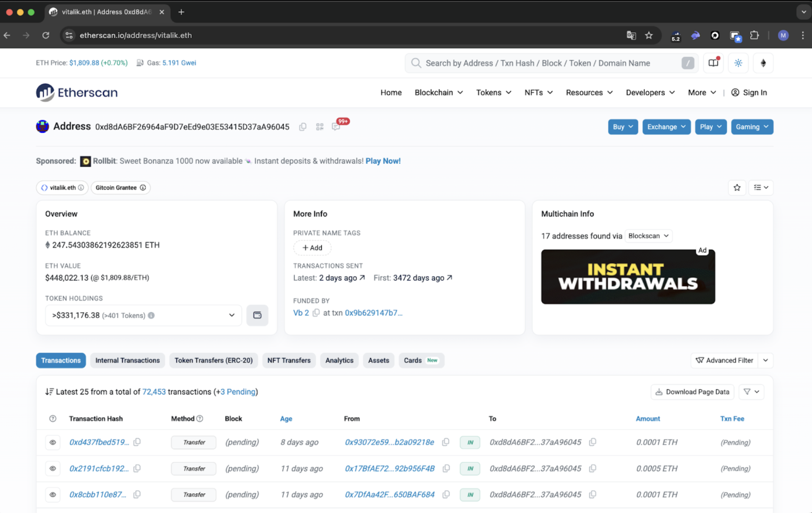Open the Etherscan news book icon
This screenshot has height=513, width=812.
coord(713,63)
